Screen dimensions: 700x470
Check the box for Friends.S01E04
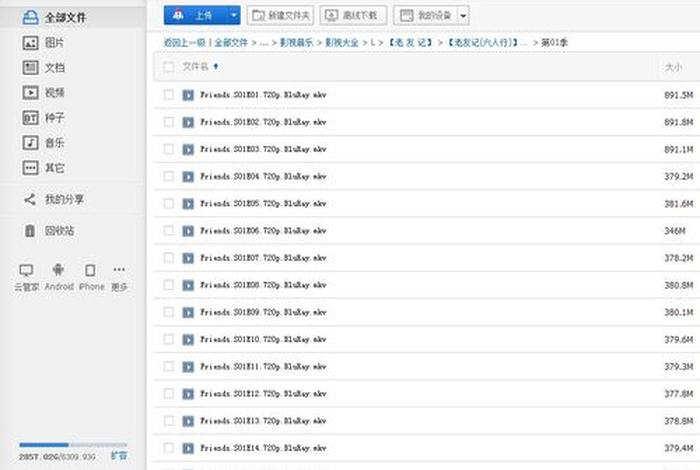click(x=168, y=176)
